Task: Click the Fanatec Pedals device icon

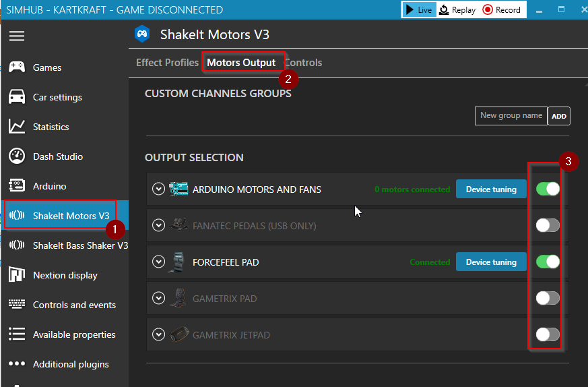Action: 178,225
